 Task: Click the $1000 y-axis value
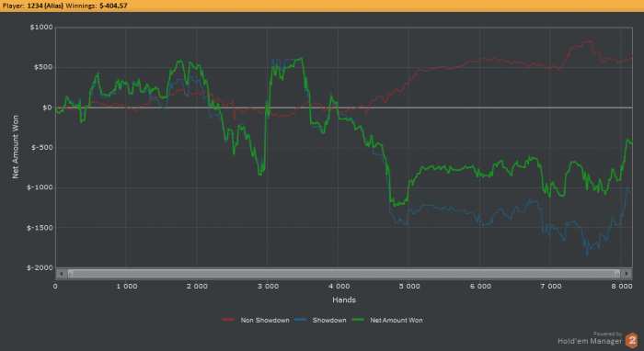coord(41,27)
